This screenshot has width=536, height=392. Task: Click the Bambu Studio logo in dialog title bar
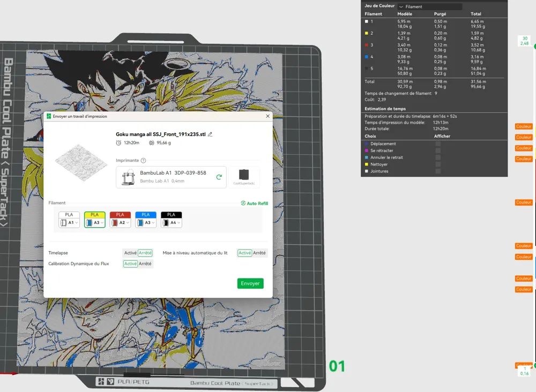coord(49,116)
